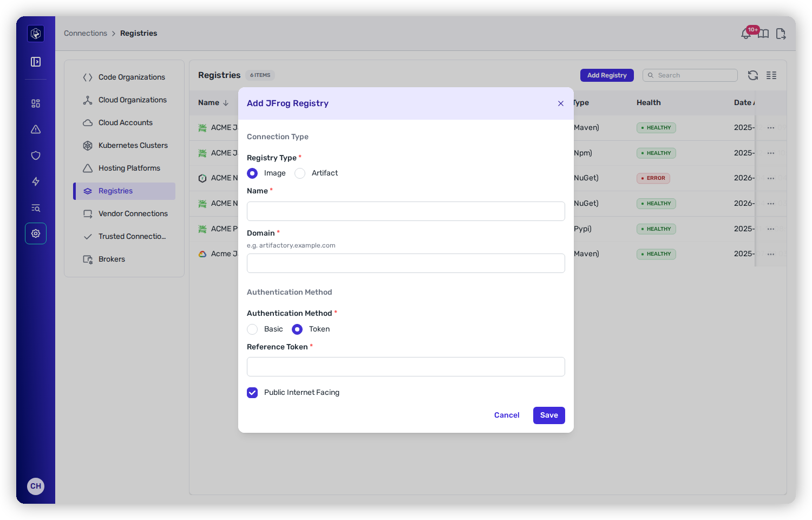Image resolution: width=812 pixels, height=520 pixels.
Task: Open Trusted Connections section
Action: [x=124, y=236]
